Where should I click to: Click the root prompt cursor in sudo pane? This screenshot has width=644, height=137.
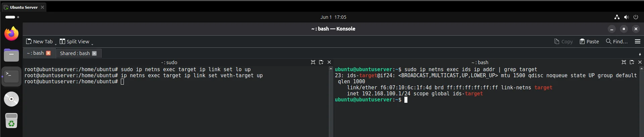click(122, 82)
